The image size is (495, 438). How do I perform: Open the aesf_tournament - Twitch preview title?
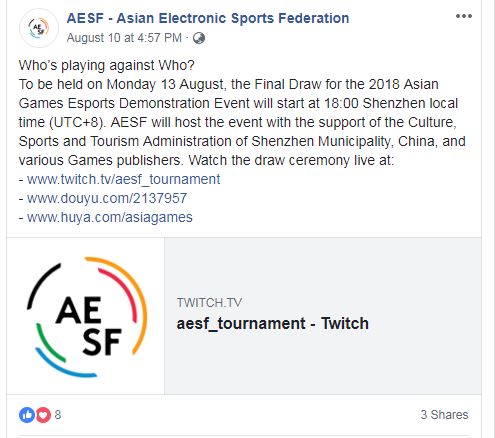[x=273, y=324]
